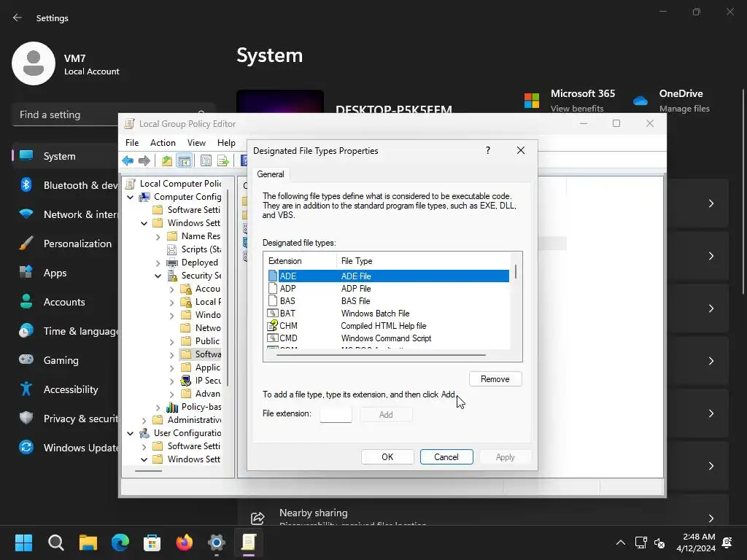This screenshot has width=747, height=560.
Task: Open the Action menu
Action: point(163,142)
